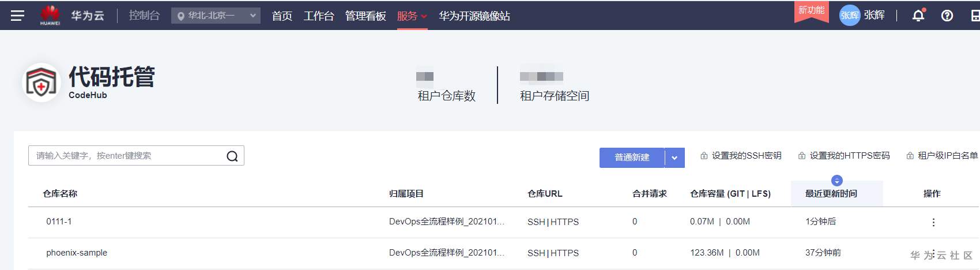Click the sort indicator above 最近更新时间
The width and height of the screenshot is (980, 270).
pos(837,181)
